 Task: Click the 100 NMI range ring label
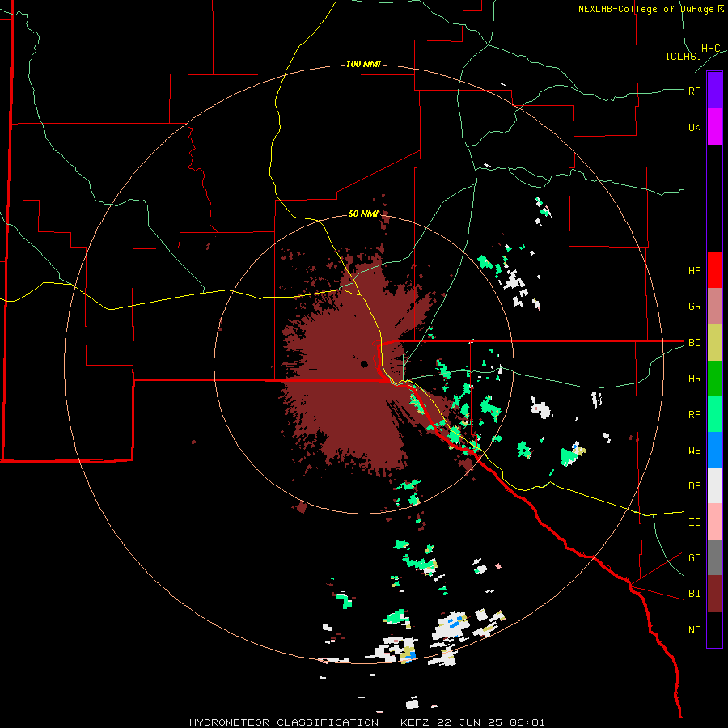tap(363, 64)
